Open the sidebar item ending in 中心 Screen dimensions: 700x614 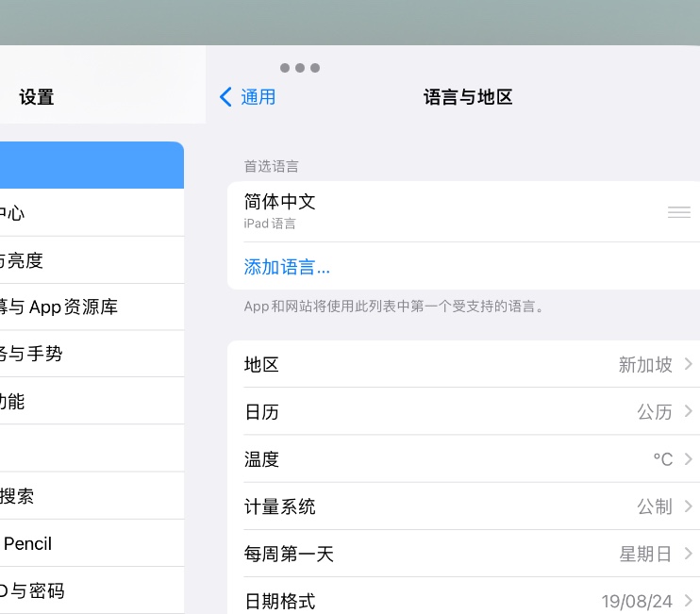90,213
